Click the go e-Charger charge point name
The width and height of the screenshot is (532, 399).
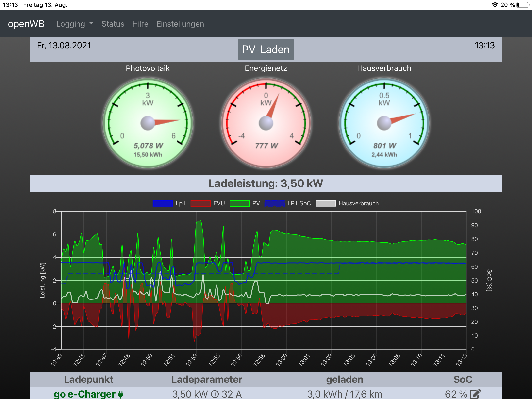84,394
